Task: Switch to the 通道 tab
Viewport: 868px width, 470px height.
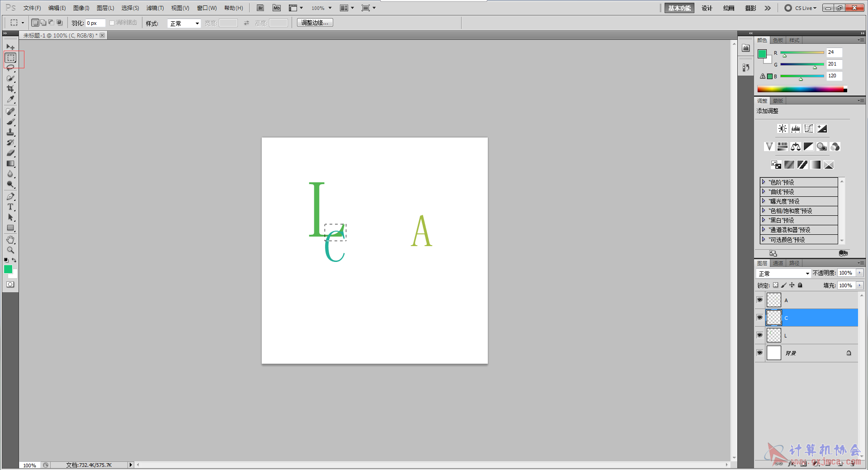Action: click(x=778, y=263)
